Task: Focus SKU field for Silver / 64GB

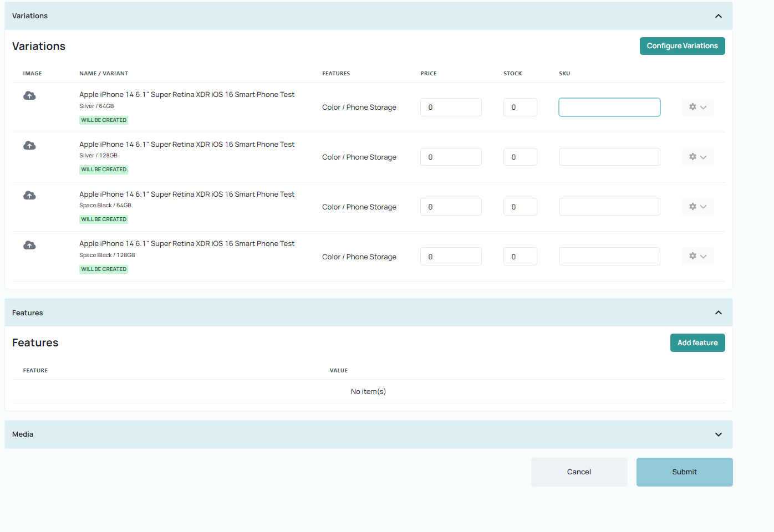Action: coord(609,107)
